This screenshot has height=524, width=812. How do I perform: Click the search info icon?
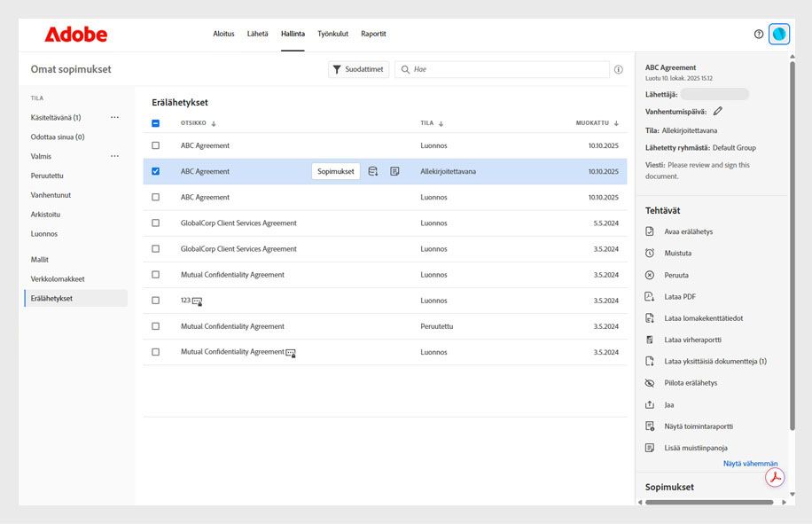click(618, 69)
